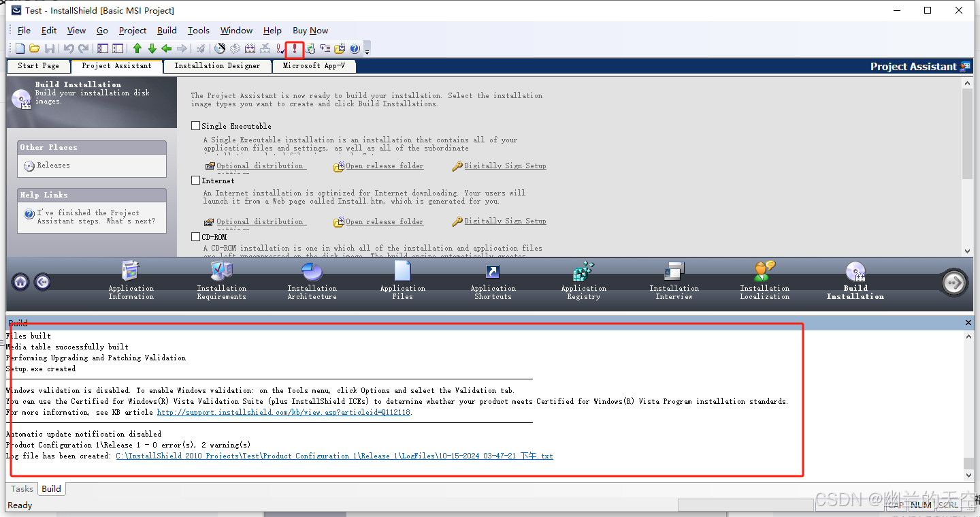980x517 pixels.
Task: Click the round Next arrow in assistant bar
Action: click(954, 283)
